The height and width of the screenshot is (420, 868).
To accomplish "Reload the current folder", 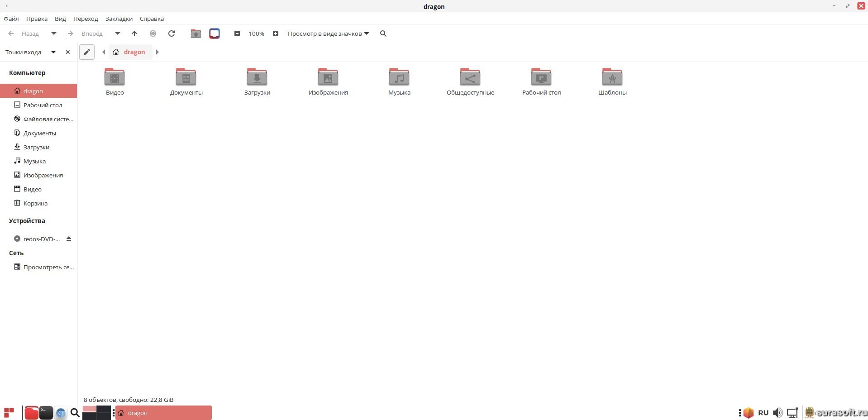I will 172,33.
